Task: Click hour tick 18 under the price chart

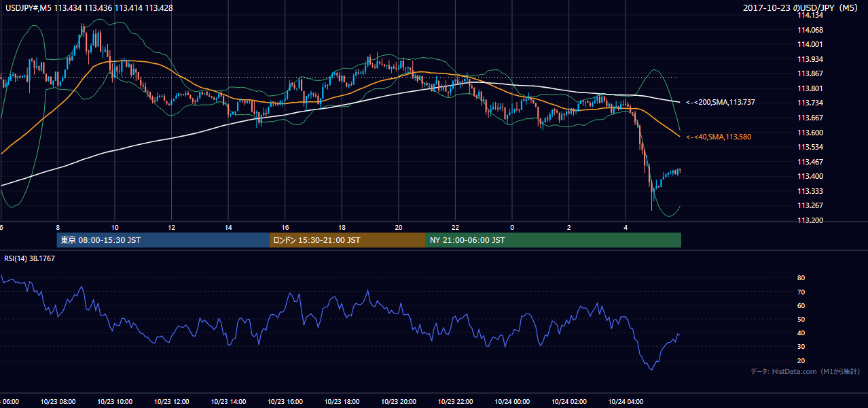Action: pos(342,227)
